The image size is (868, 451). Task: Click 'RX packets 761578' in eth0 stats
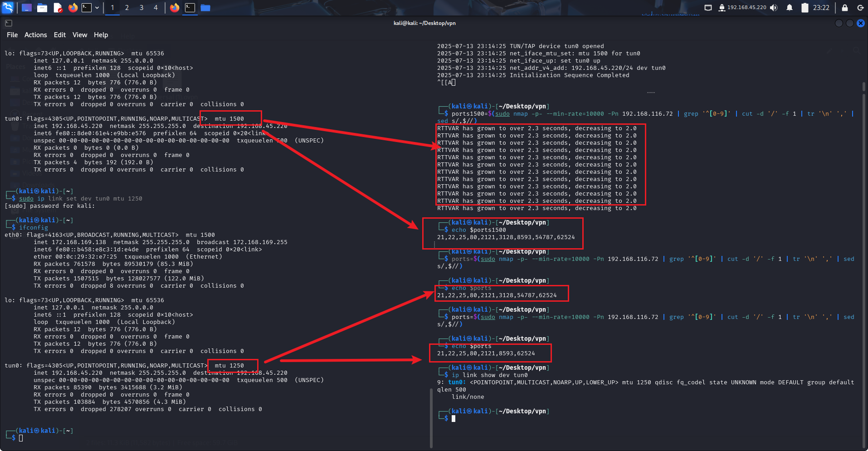click(113, 264)
